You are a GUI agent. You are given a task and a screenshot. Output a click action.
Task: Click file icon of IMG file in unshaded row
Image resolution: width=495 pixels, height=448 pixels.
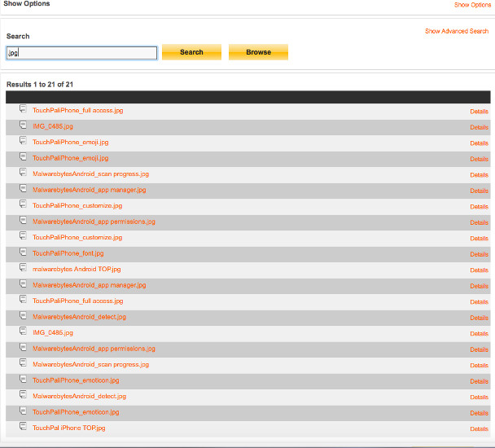23,331
